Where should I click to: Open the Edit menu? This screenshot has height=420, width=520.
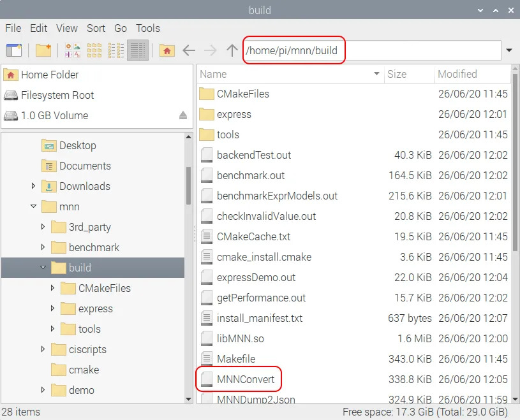[38, 28]
